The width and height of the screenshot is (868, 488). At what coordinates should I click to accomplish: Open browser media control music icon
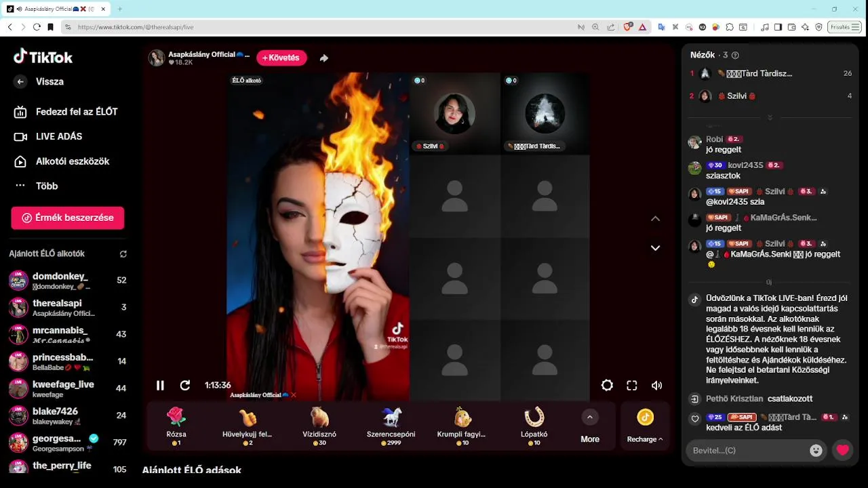[x=765, y=27]
